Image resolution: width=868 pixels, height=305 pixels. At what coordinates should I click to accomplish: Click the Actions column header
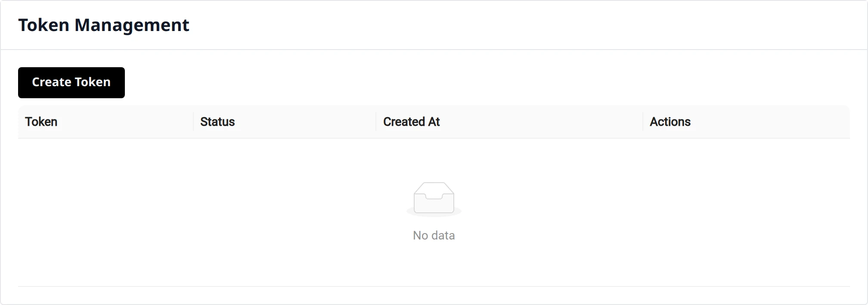coord(670,122)
